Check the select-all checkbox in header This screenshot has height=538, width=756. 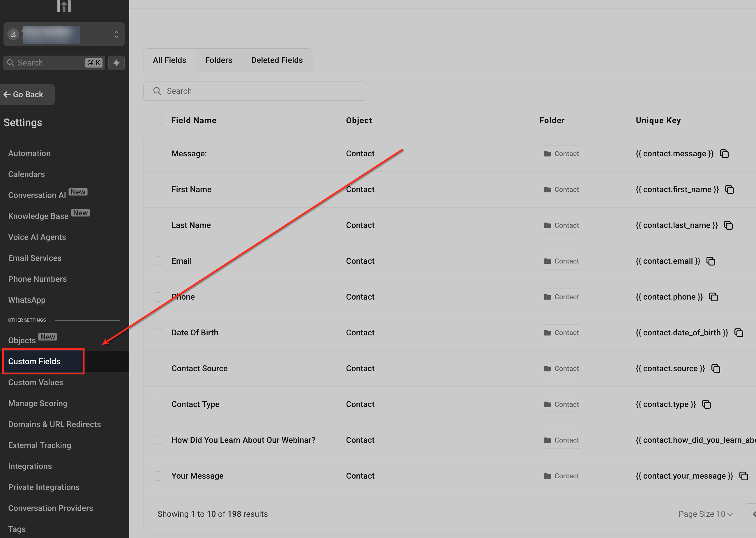(157, 120)
